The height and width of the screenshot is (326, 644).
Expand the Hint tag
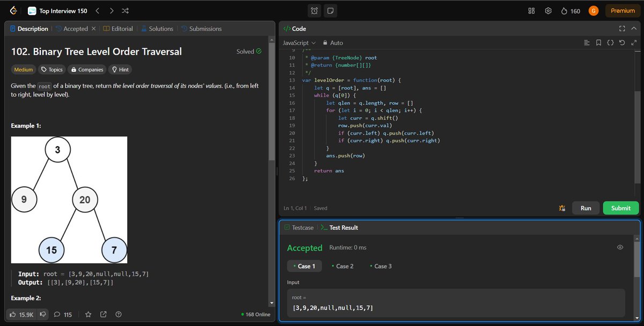[x=120, y=70]
